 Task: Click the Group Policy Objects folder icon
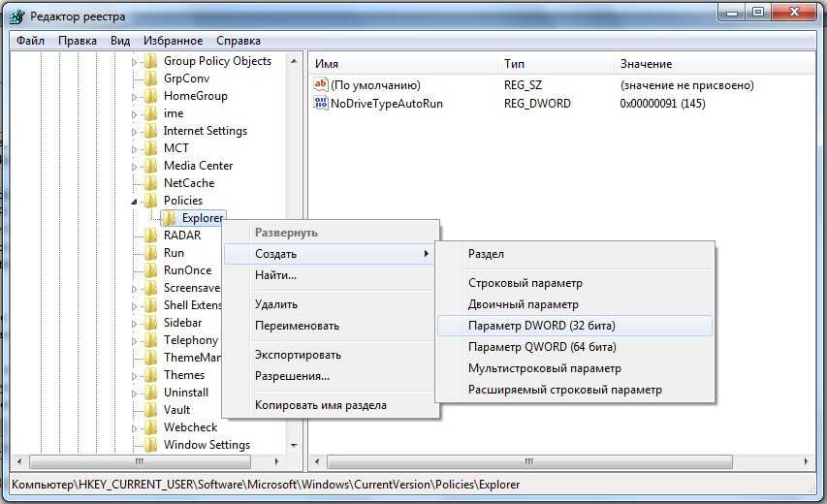tap(150, 61)
